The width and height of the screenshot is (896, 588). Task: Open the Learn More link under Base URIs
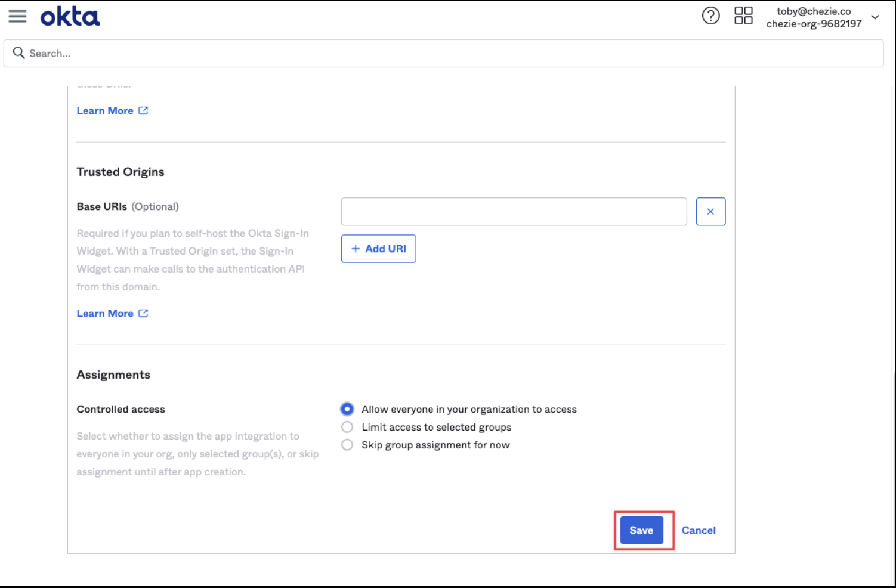pyautogui.click(x=105, y=313)
